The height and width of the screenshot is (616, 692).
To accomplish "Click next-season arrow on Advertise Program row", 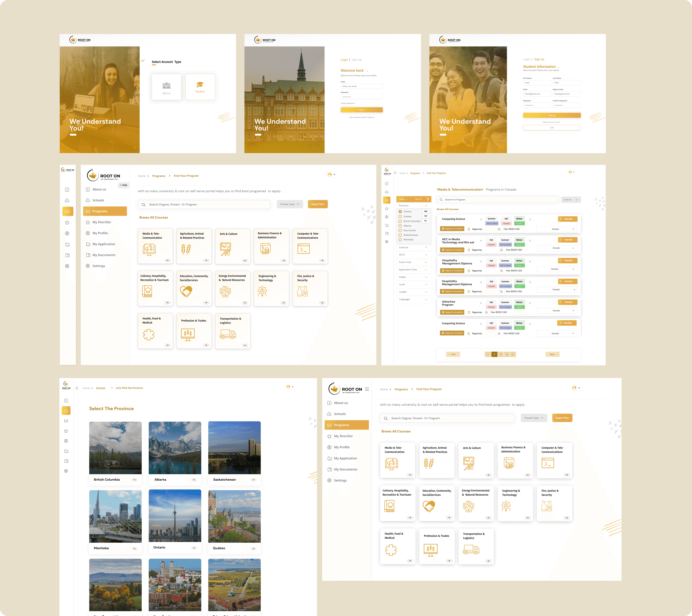I will tap(530, 303).
